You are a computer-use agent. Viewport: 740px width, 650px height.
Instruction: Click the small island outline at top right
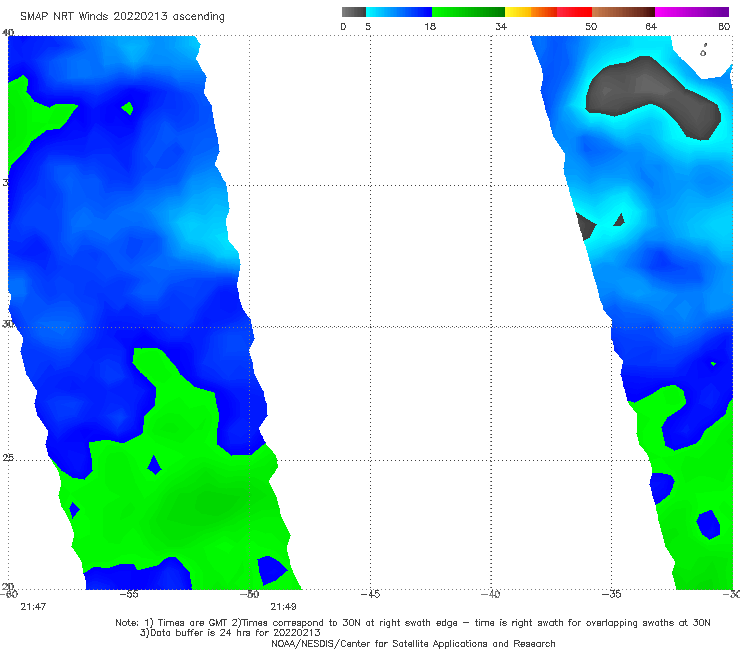point(703,51)
